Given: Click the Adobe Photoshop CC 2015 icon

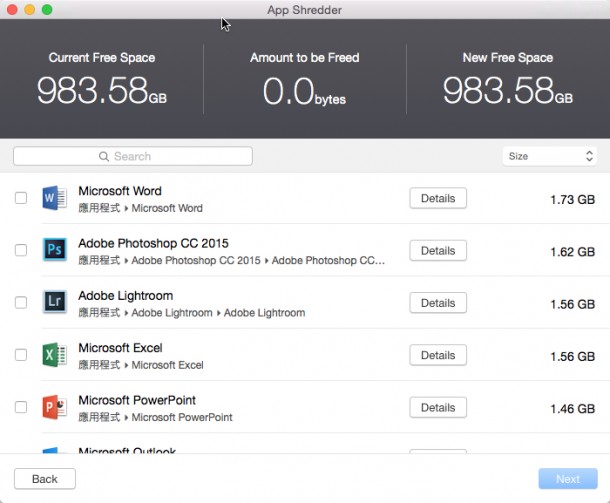Looking at the screenshot, I should 54,250.
